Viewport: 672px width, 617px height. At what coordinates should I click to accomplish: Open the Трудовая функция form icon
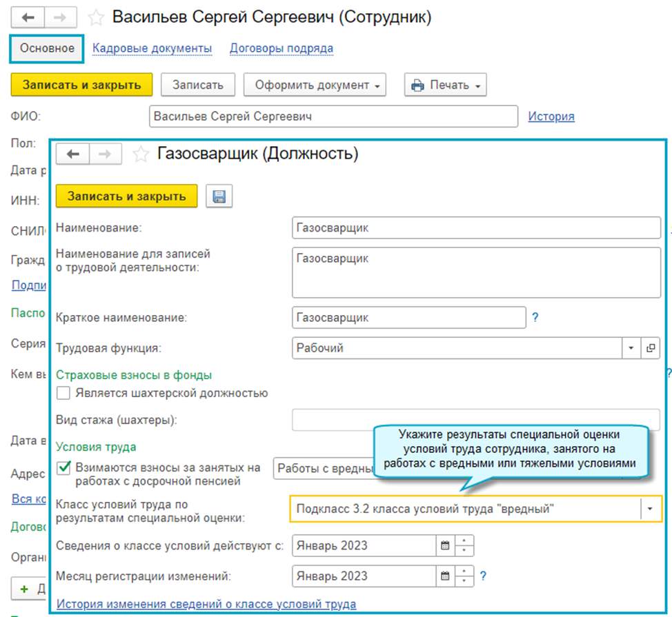650,349
